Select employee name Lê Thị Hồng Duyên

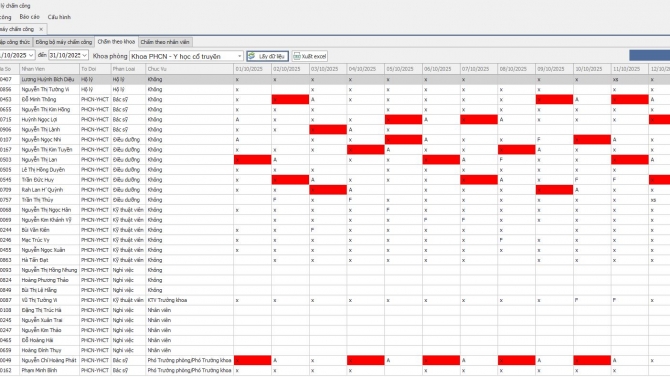point(43,170)
